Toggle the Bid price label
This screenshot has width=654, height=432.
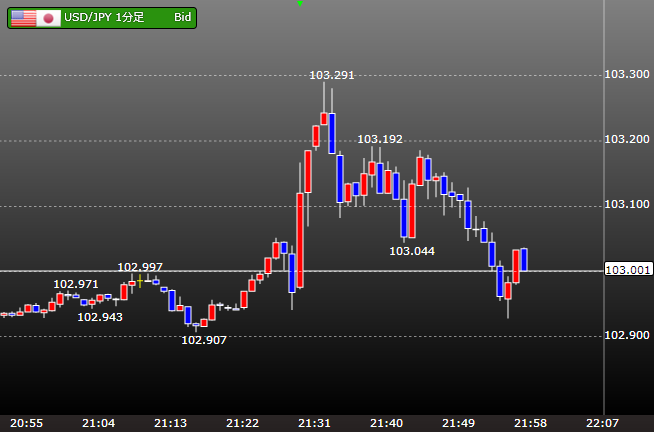(x=182, y=18)
